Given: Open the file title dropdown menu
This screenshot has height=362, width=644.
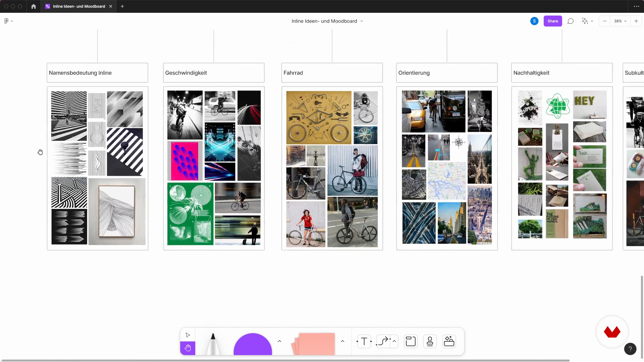Looking at the screenshot, I should (x=362, y=21).
